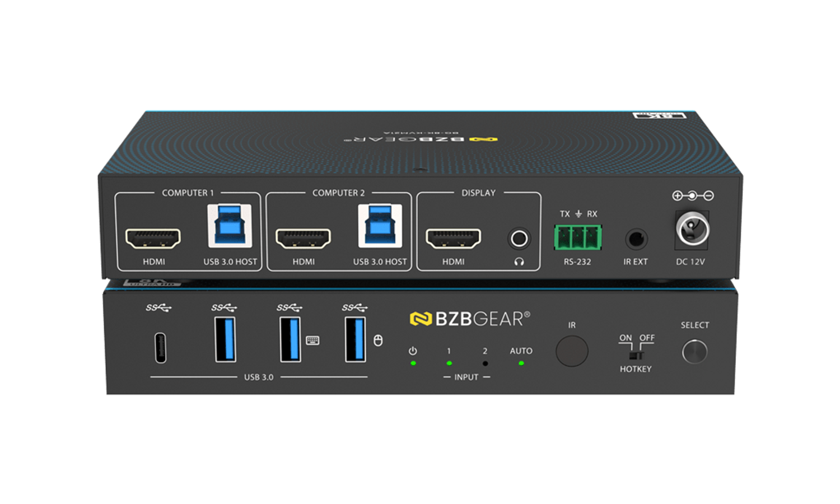
Task: Click the BZBGEAR brand name on front panel
Action: coord(482,319)
